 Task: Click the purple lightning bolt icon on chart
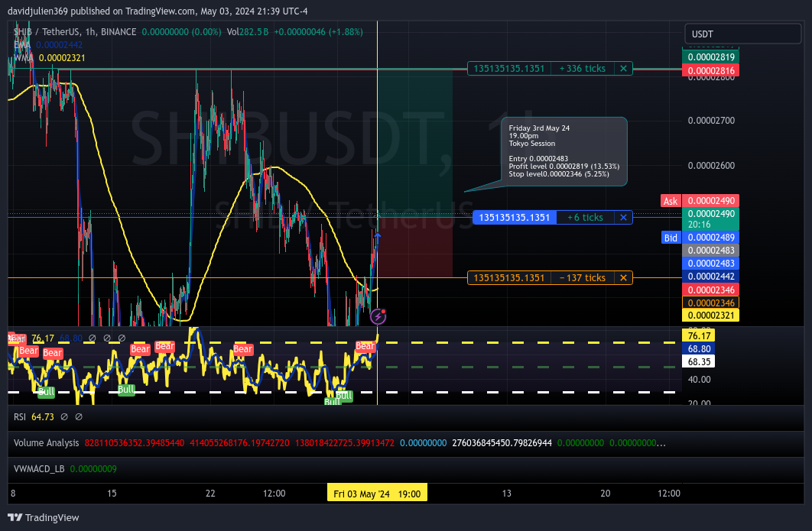click(378, 316)
